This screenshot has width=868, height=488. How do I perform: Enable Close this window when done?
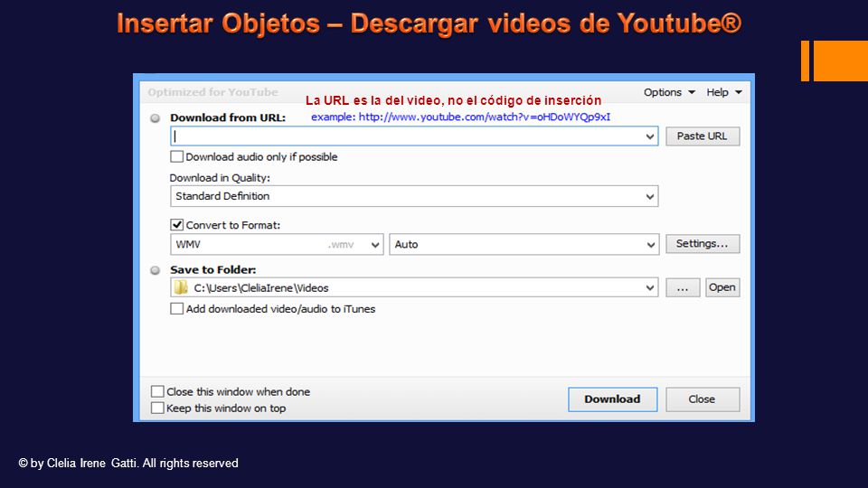[157, 391]
